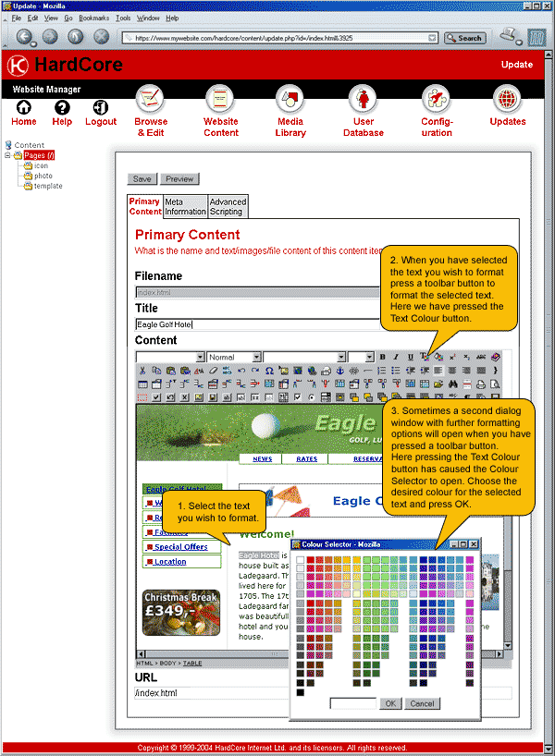The image size is (555, 756).
Task: Select the Primary Content tab
Action: [145, 206]
